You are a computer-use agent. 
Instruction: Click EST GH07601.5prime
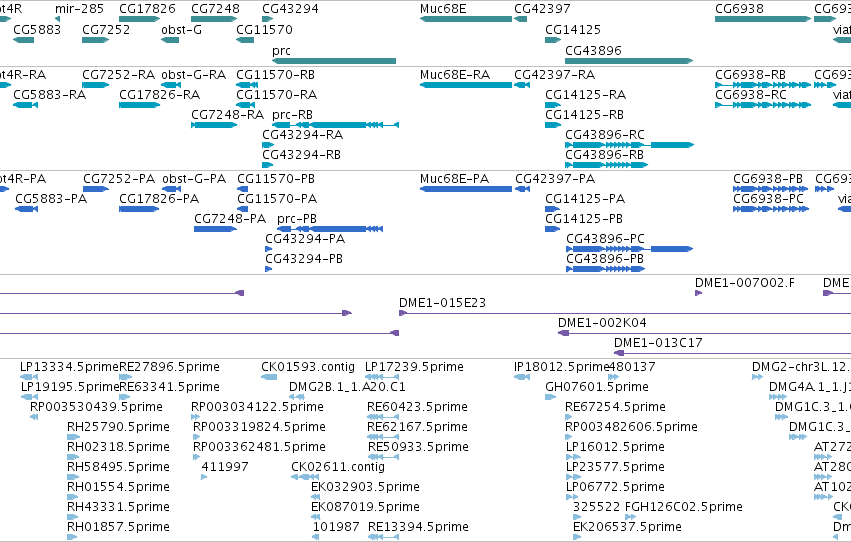551,397
